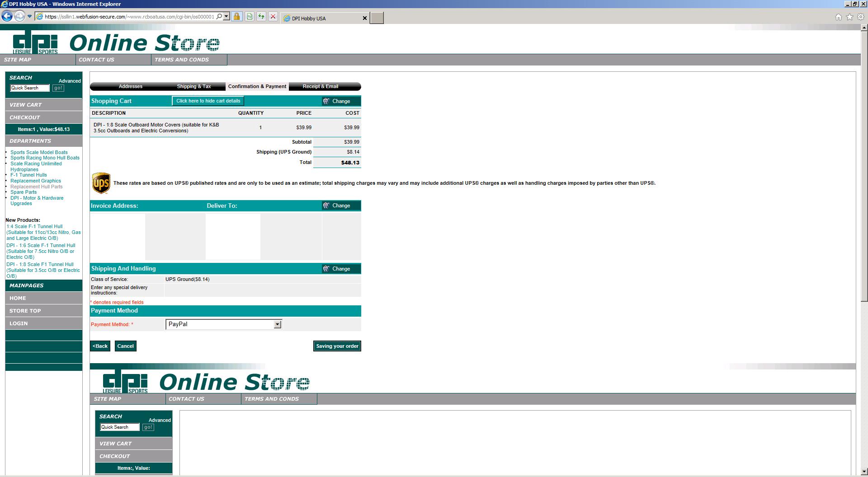Click the Cancel button

(x=125, y=346)
